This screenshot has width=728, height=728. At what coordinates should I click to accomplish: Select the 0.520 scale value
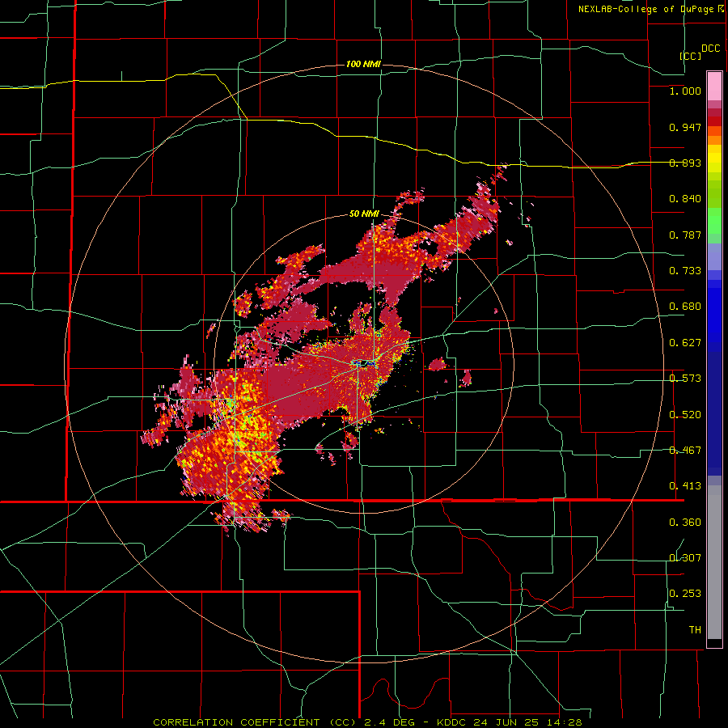685,415
